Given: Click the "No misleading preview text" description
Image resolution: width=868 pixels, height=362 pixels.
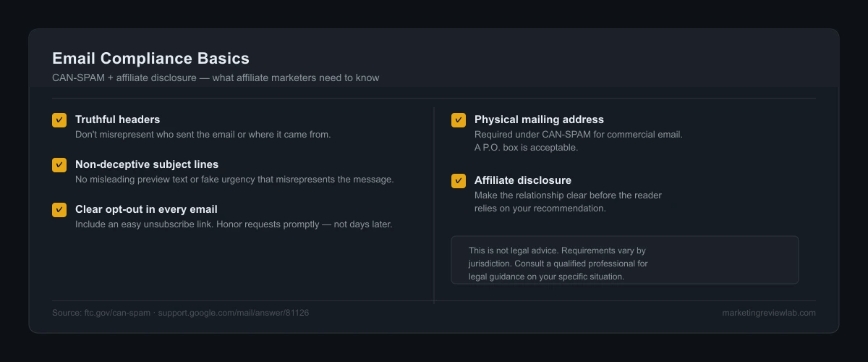Looking at the screenshot, I should pos(234,180).
